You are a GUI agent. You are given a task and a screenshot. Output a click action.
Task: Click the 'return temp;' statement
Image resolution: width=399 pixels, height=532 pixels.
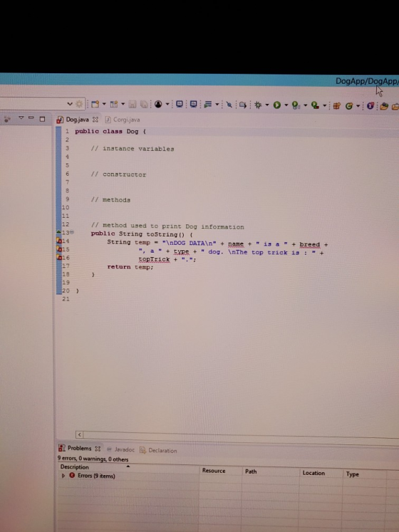click(130, 267)
